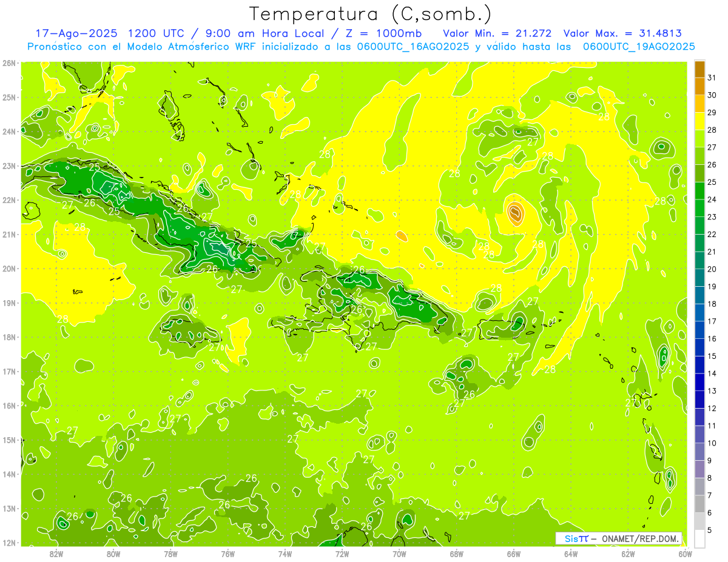The image size is (728, 562).
Task: Click the "78W" longitude axis label
Action: coord(170,554)
